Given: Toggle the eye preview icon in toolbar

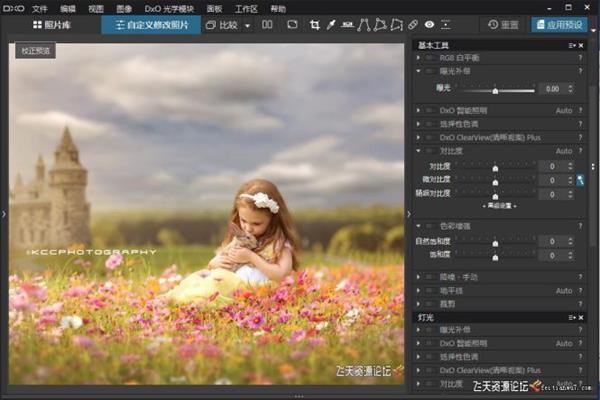Looking at the screenshot, I should click(x=428, y=24).
